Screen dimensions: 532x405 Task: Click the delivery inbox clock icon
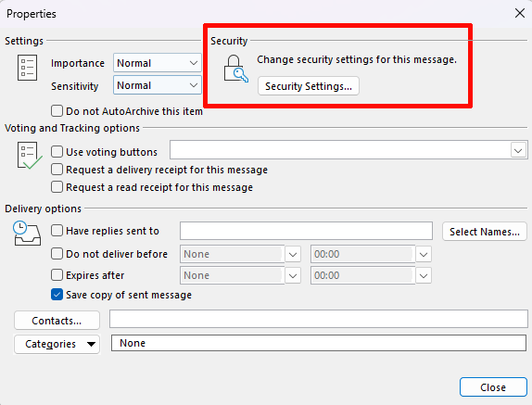(x=27, y=233)
